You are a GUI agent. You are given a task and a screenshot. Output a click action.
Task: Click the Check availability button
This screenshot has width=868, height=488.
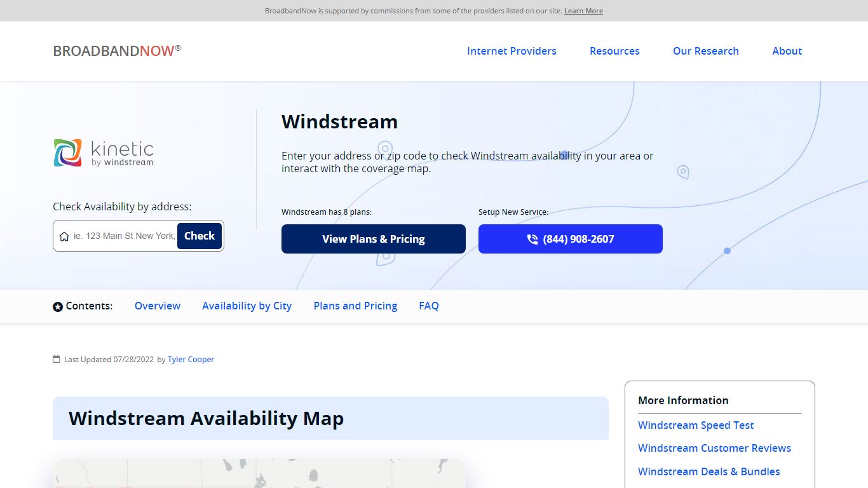200,236
